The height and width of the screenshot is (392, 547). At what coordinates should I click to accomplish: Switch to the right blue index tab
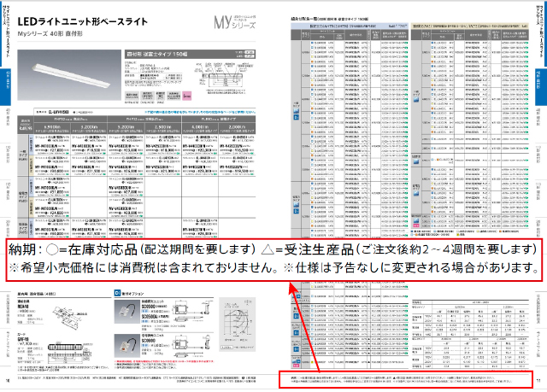point(542,82)
